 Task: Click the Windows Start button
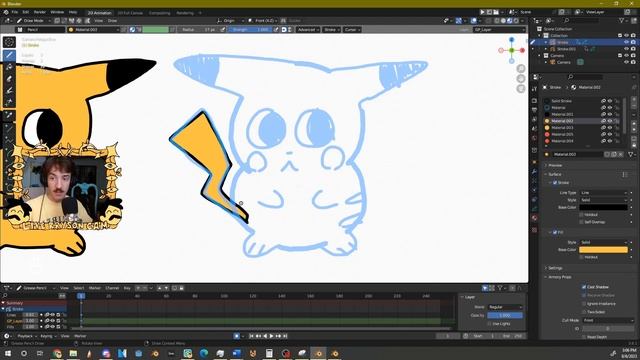[x=8, y=353]
